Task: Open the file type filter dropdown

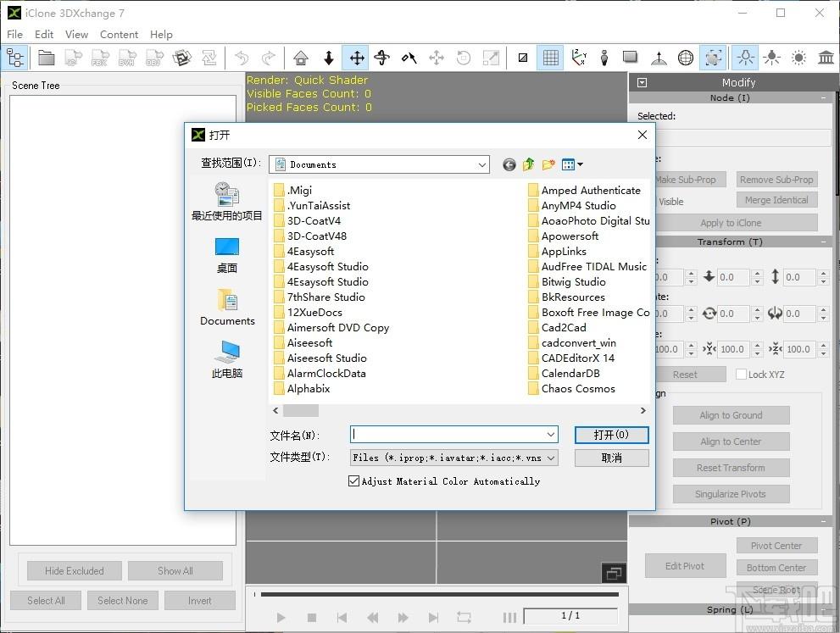Action: coord(551,458)
